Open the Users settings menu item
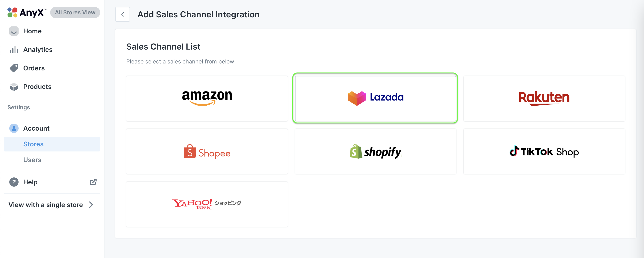 pos(32,160)
